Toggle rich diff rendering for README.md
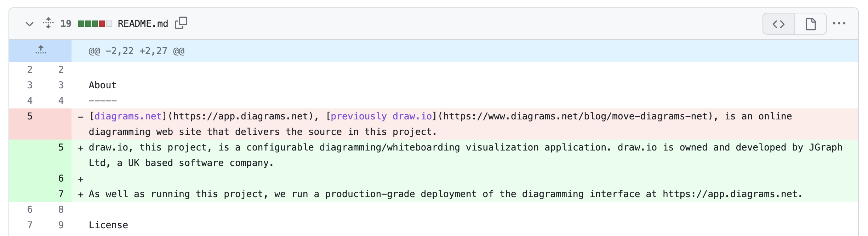Screen dimensions: 868x236 pyautogui.click(x=811, y=24)
